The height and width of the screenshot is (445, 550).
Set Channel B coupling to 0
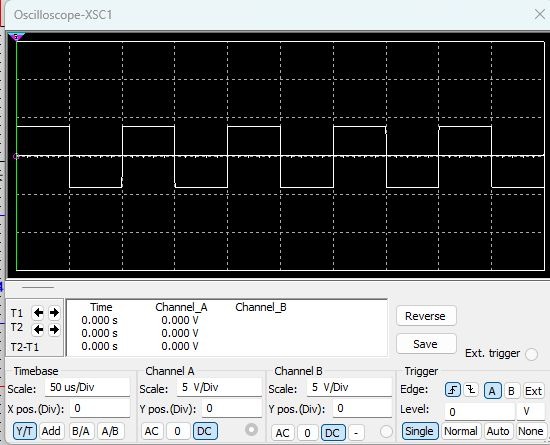point(307,433)
